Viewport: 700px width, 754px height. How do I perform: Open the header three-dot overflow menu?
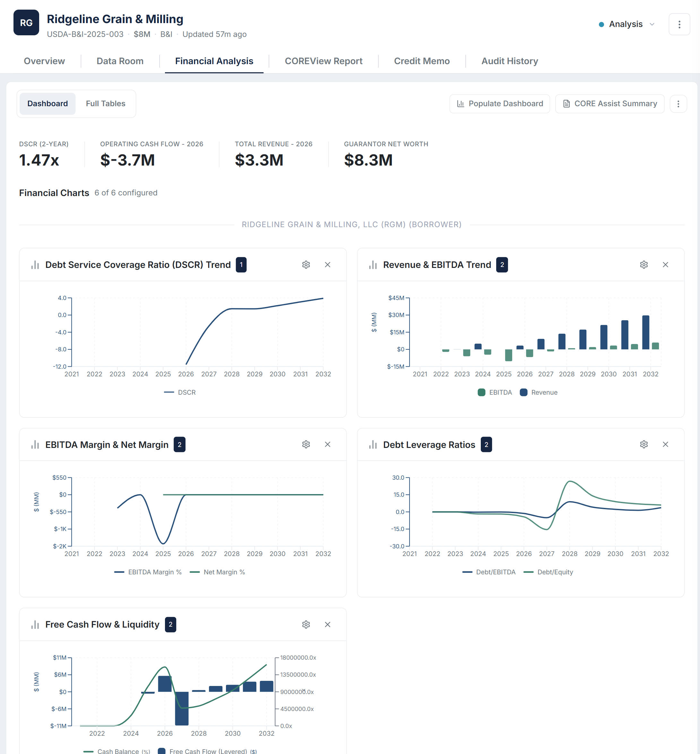[679, 24]
